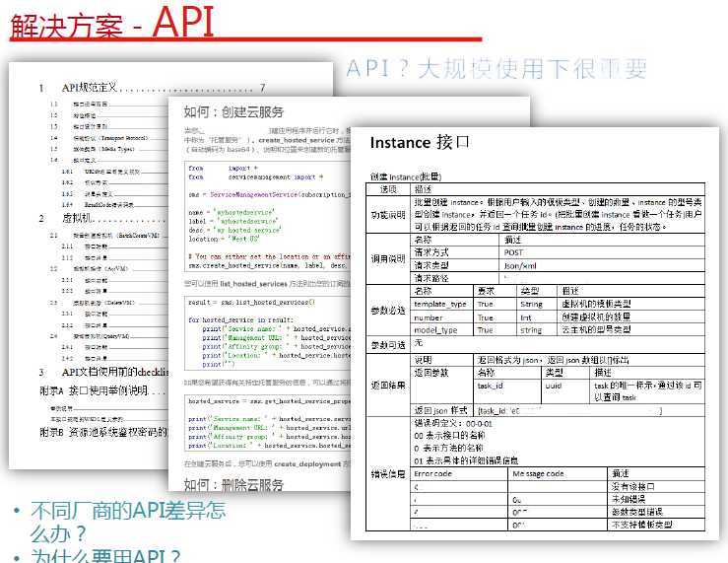Click the 'Int' type cell
The height and width of the screenshot is (563, 728).
537,317
